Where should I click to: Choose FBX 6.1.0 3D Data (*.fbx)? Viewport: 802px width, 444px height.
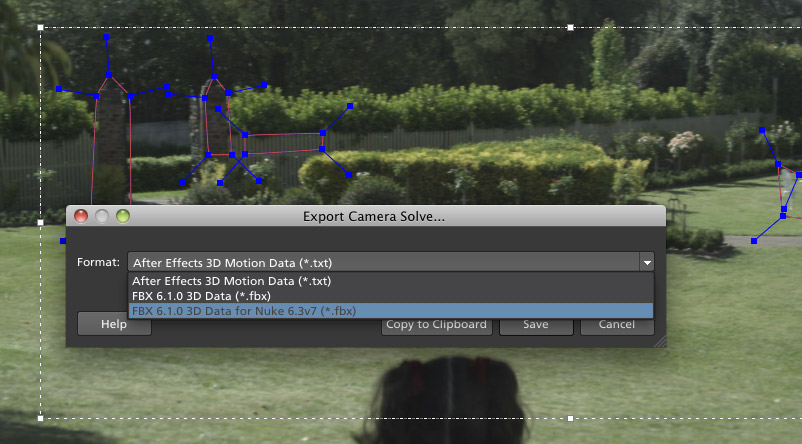[391, 296]
